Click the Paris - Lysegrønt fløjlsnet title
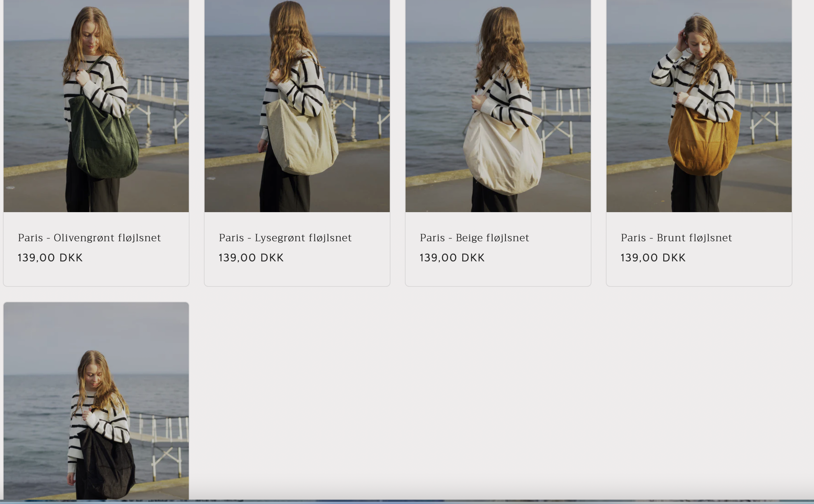814x504 pixels. (285, 238)
